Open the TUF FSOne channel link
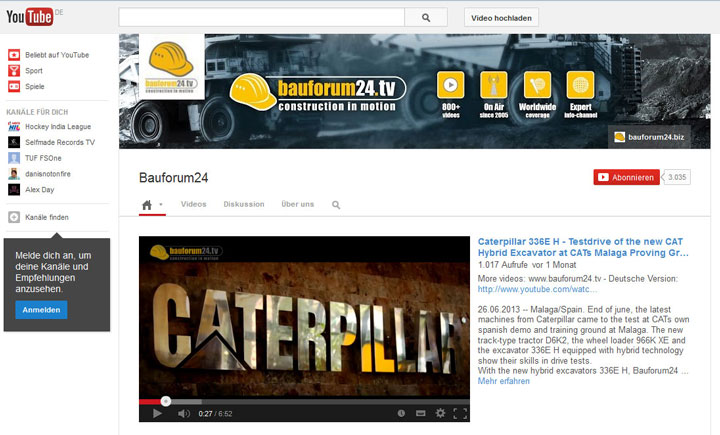 (43, 158)
